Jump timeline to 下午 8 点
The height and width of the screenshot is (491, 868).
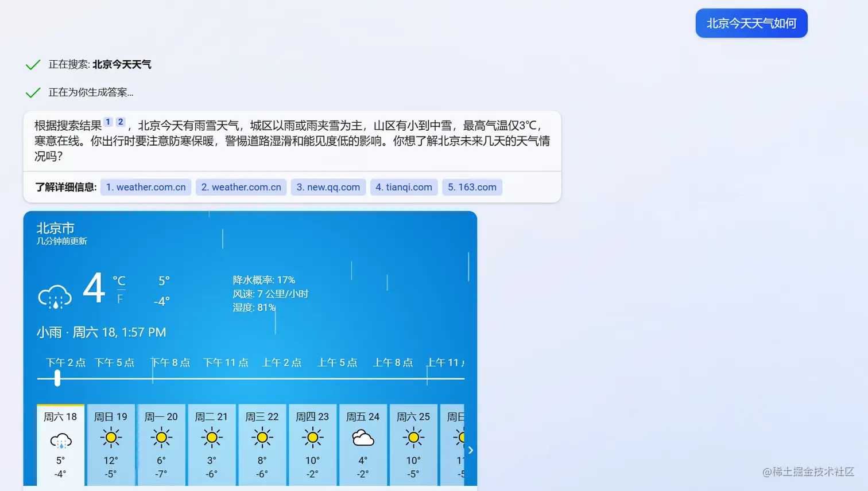point(170,363)
